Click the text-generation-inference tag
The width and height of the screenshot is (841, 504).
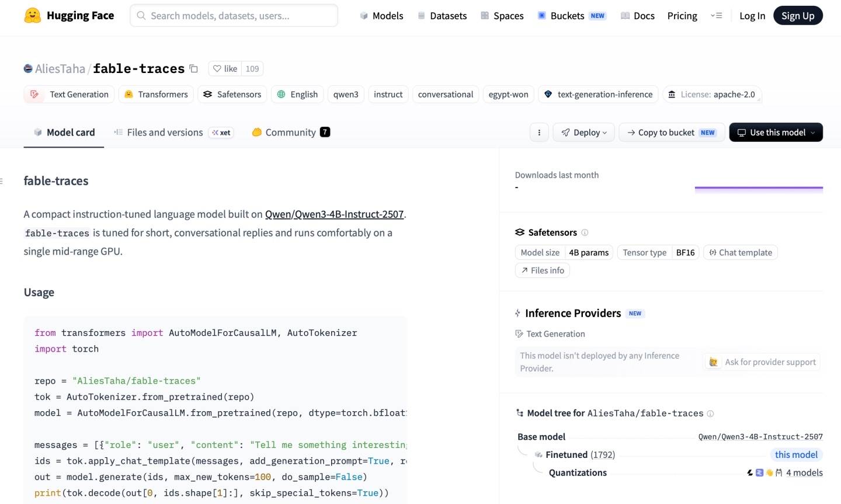pos(598,95)
